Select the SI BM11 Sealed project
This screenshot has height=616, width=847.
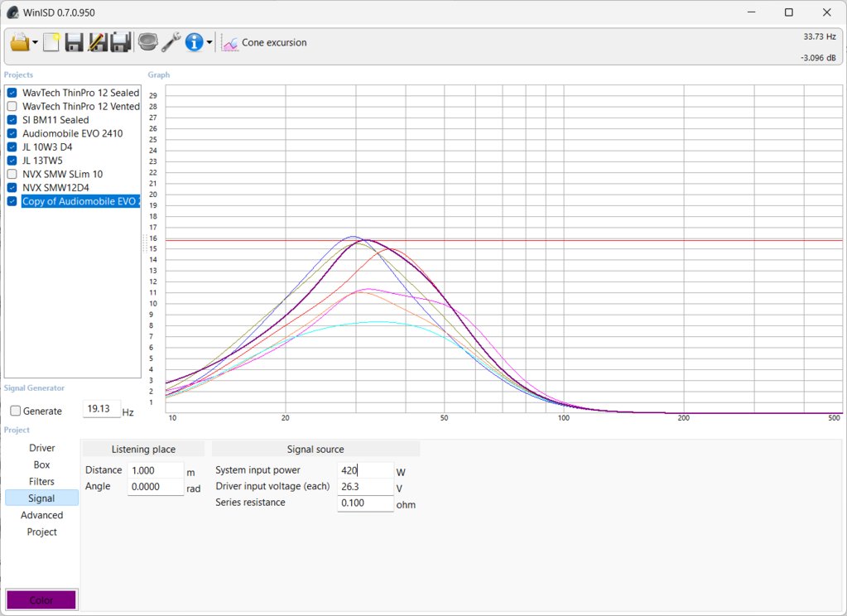click(x=55, y=120)
